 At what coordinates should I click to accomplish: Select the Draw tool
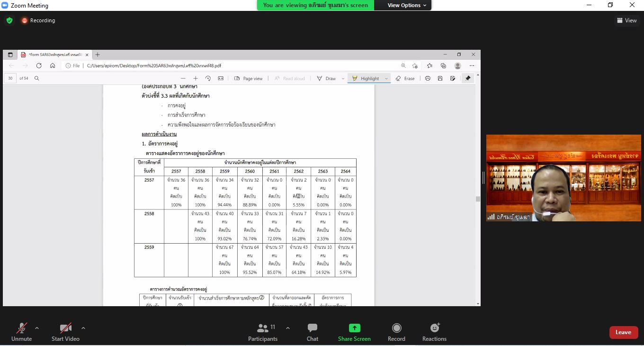tap(326, 78)
